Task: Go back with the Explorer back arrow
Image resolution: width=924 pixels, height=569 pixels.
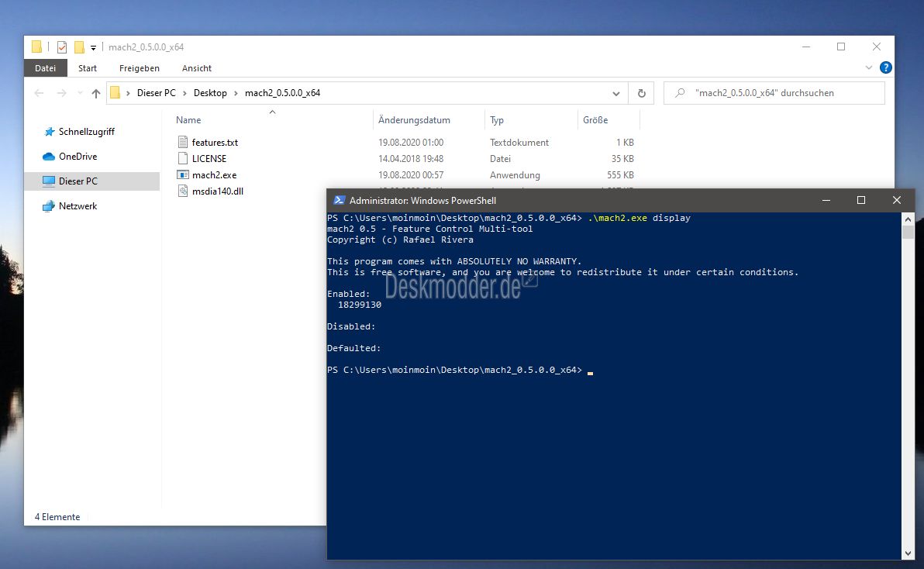Action: click(39, 93)
